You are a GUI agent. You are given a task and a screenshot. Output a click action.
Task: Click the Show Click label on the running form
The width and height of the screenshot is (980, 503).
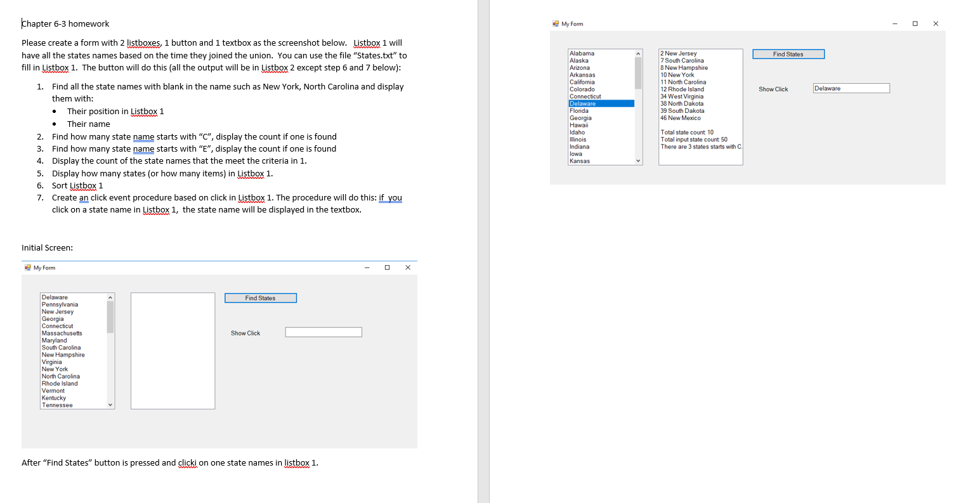pyautogui.click(x=773, y=89)
